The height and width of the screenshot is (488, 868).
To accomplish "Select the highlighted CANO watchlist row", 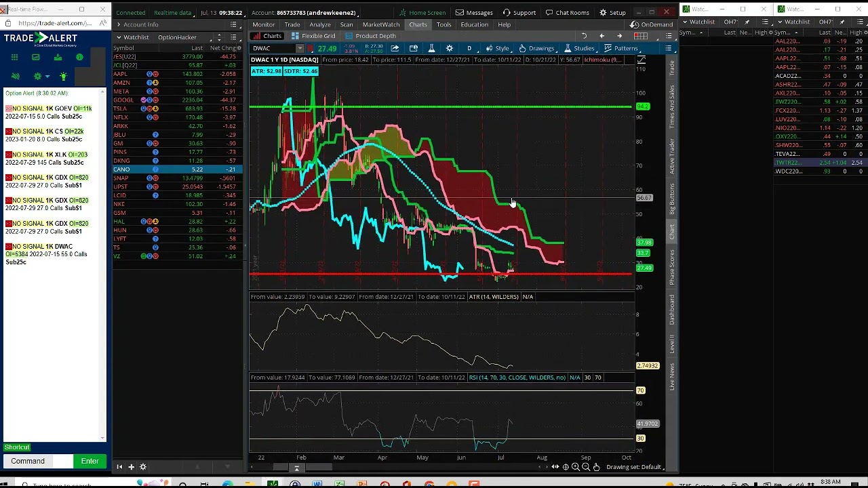I will point(177,169).
